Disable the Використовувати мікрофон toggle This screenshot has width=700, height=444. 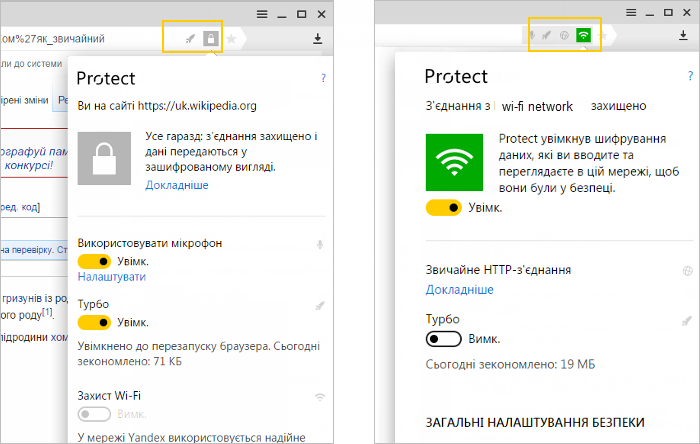pos(94,261)
